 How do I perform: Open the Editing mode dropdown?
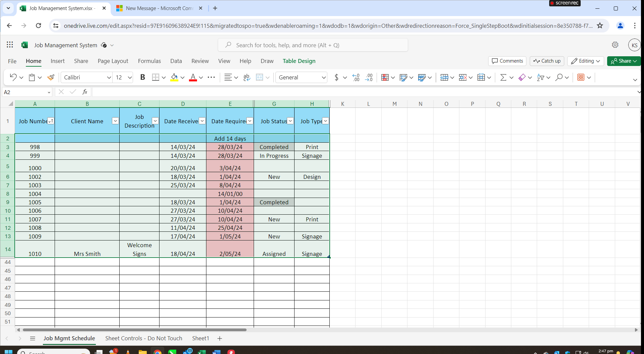586,61
